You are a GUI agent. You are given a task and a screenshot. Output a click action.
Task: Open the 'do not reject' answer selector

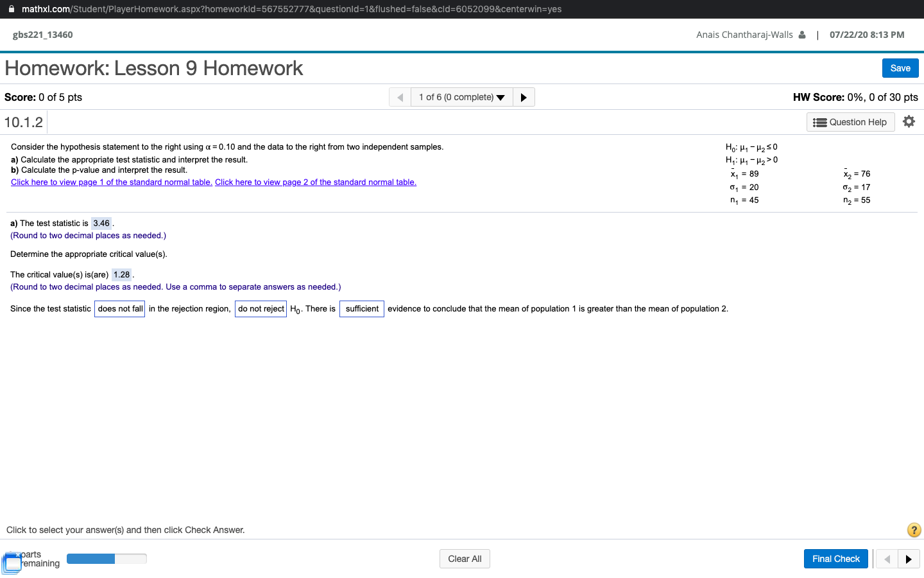coord(261,309)
